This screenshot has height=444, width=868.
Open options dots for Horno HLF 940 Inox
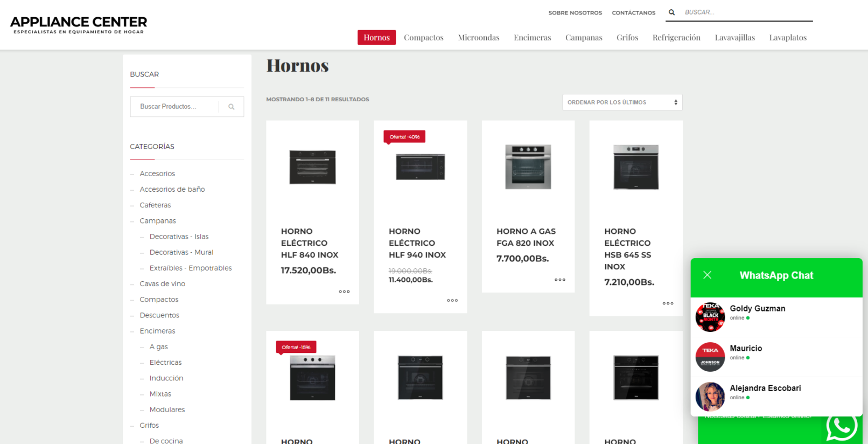tap(452, 301)
